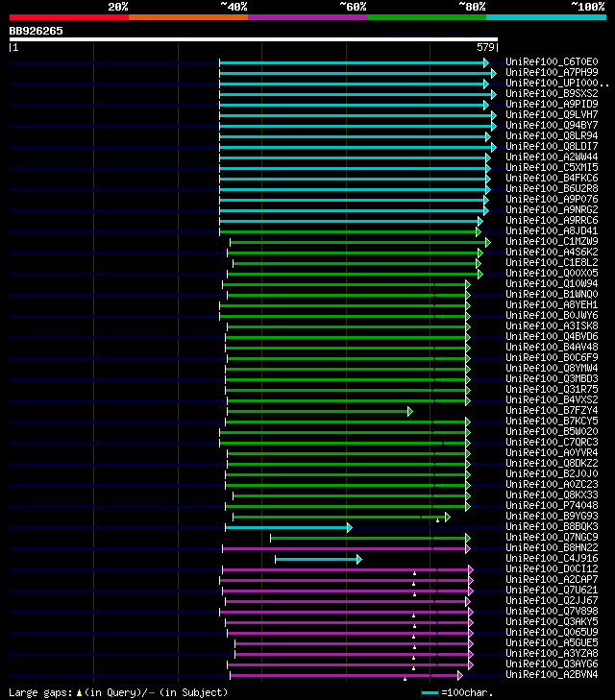Click the UniRef100_C4J916 label
Image resolution: width=615 pixels, height=700 pixels.
point(552,559)
